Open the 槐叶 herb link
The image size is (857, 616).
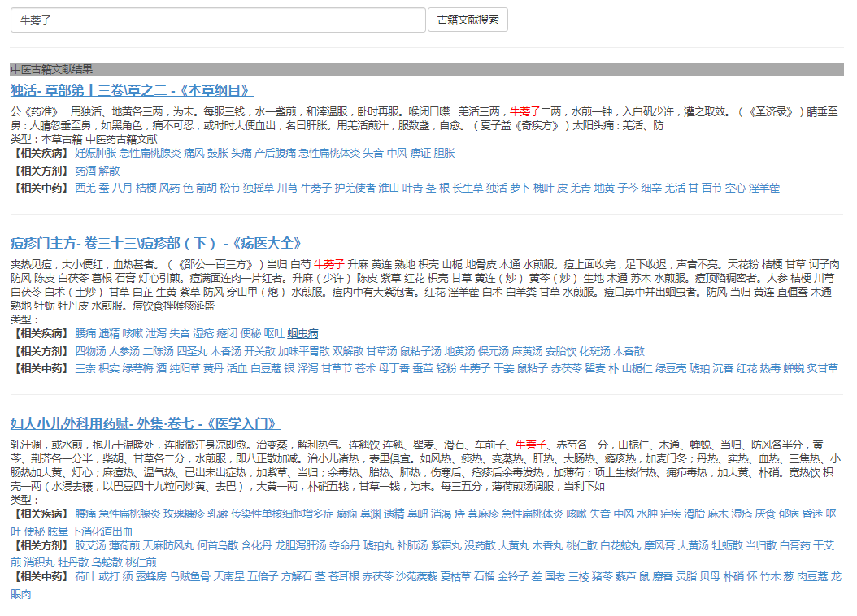pos(543,188)
